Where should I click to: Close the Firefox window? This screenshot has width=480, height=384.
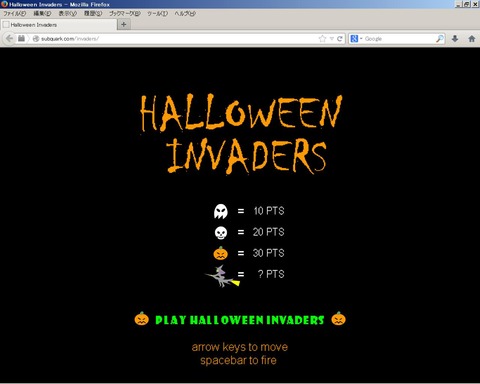click(x=475, y=4)
